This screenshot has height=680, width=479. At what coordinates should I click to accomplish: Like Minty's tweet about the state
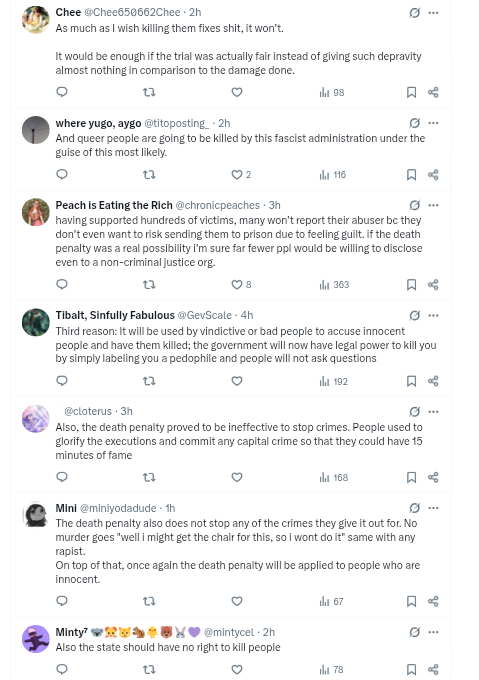tap(237, 670)
